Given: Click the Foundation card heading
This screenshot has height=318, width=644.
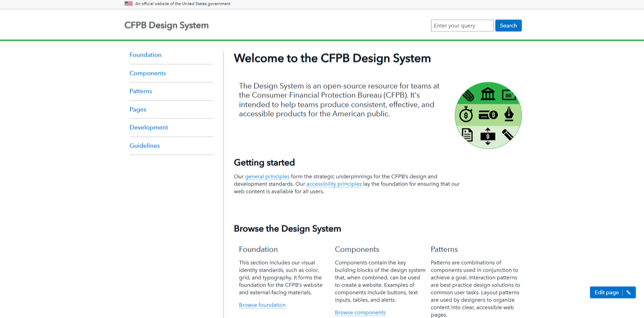Looking at the screenshot, I should point(258,249).
